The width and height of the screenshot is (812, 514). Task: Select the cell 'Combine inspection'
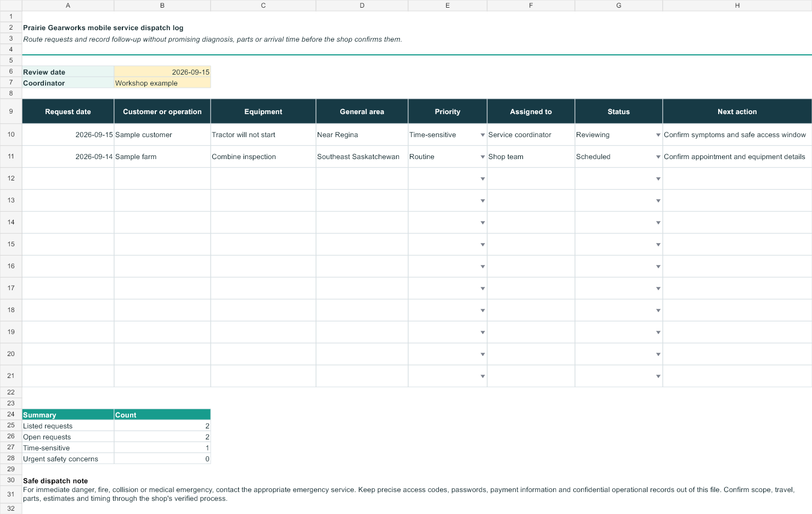click(x=263, y=156)
